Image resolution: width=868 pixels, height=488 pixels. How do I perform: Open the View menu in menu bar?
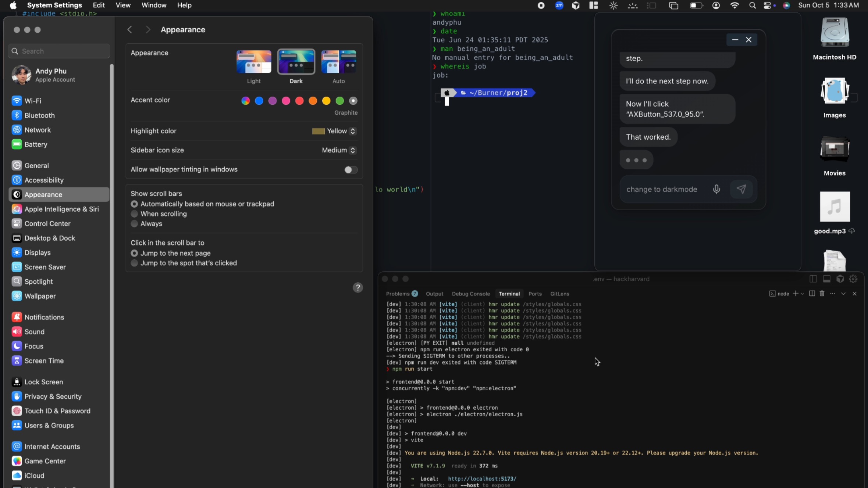click(123, 6)
